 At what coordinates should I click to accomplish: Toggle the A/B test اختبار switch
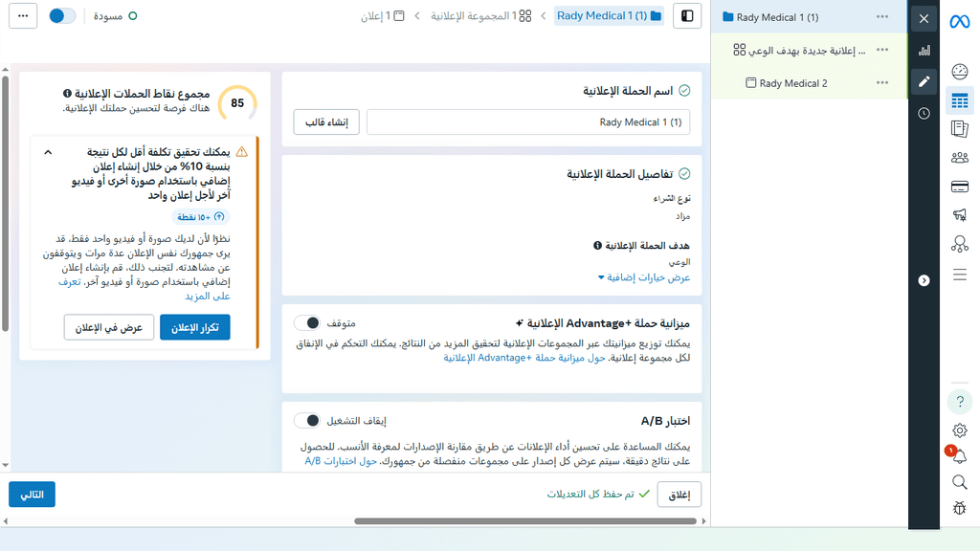[307, 421]
